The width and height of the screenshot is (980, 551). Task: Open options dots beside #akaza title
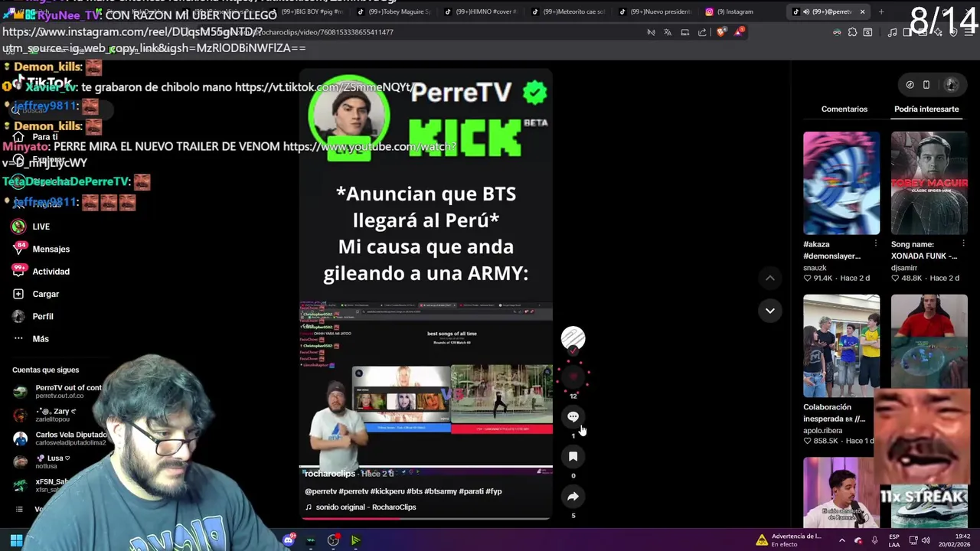[x=876, y=244]
